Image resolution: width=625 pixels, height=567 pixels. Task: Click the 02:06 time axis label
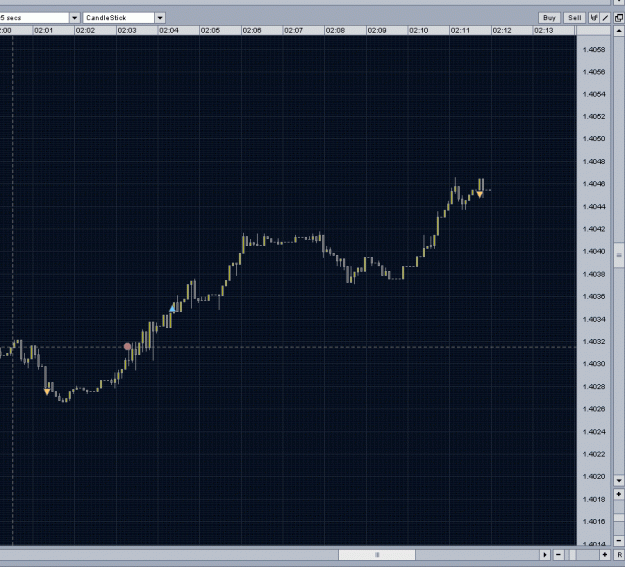tap(252, 30)
